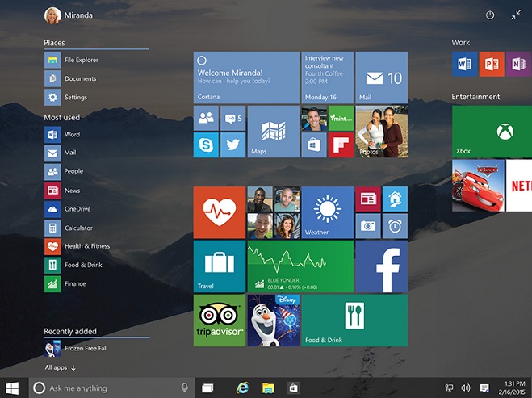Open News in Most used list
532x398 pixels.
pyautogui.click(x=62, y=191)
